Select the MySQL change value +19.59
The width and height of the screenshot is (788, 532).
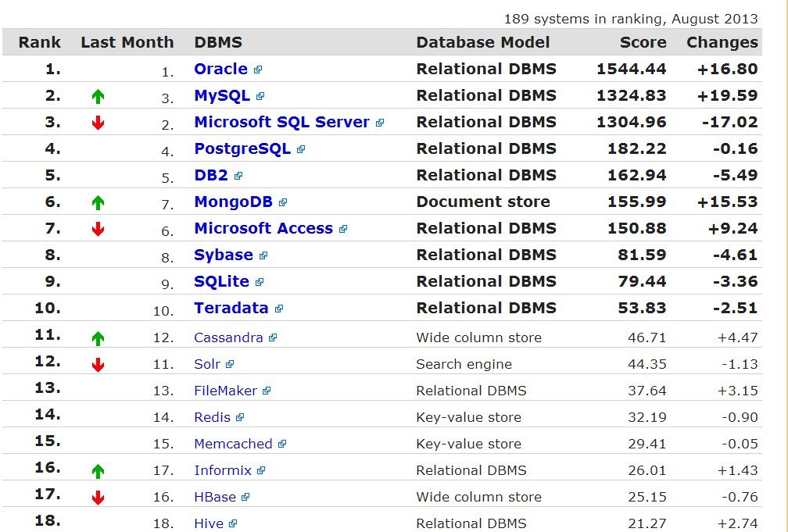pyautogui.click(x=727, y=95)
